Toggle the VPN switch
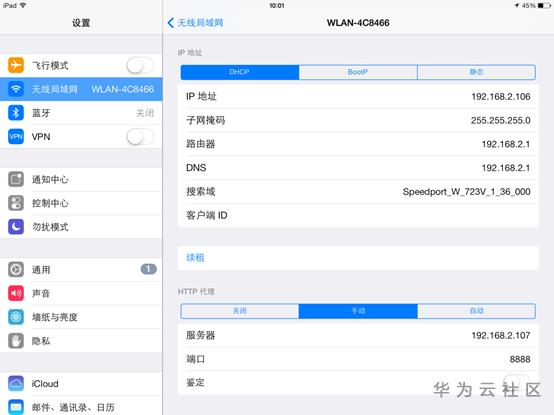This screenshot has width=554, height=415. pos(140,137)
